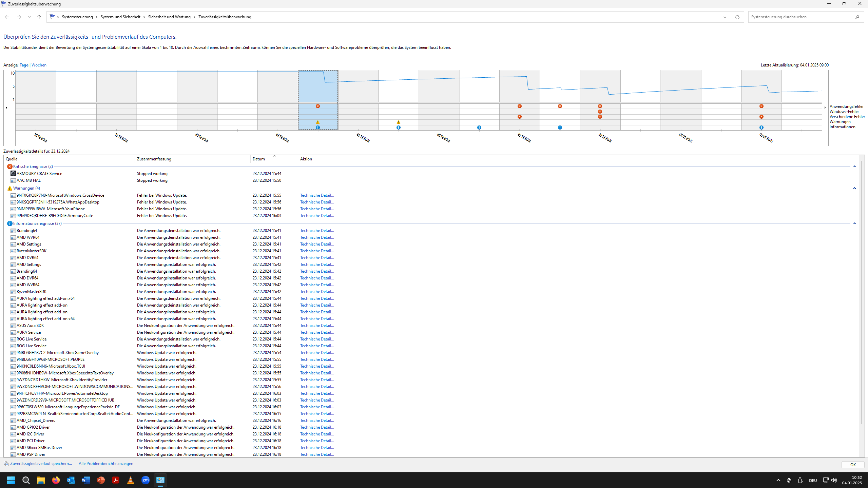
Task: Open PowerPoint from the taskbar
Action: coord(100,480)
